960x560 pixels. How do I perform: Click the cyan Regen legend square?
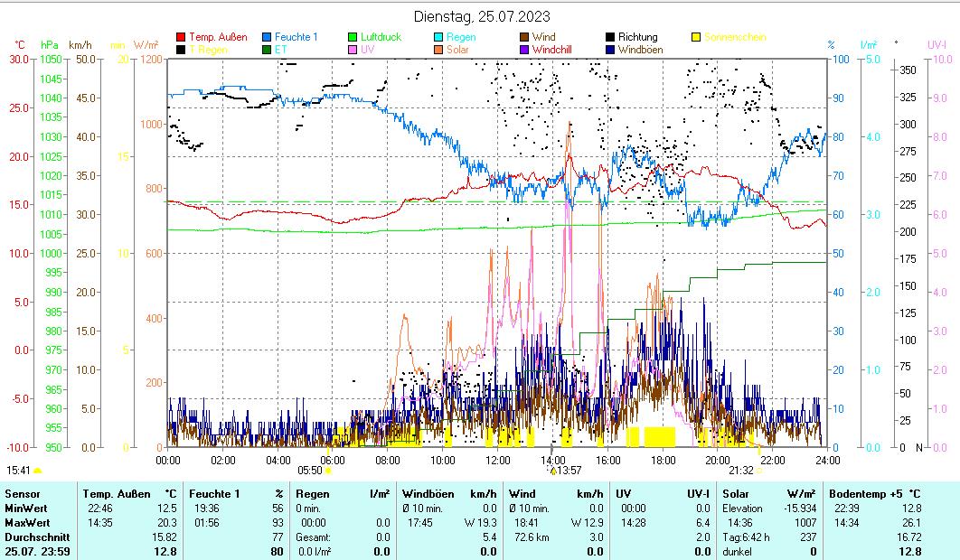click(438, 37)
